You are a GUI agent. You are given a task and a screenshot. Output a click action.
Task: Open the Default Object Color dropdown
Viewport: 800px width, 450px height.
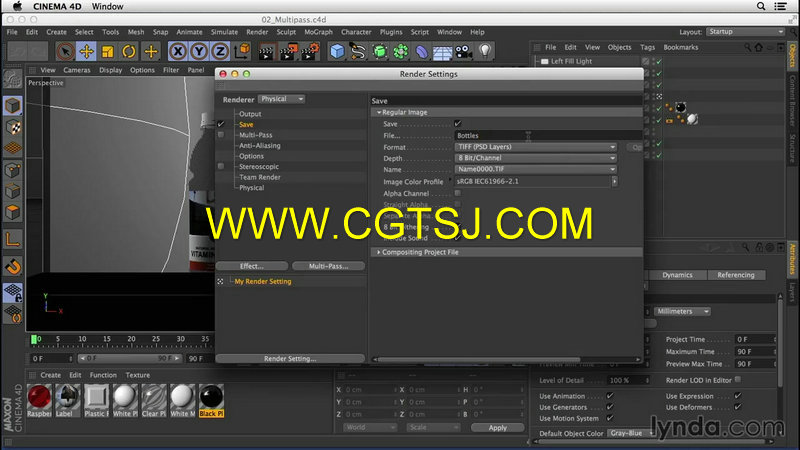click(x=631, y=433)
